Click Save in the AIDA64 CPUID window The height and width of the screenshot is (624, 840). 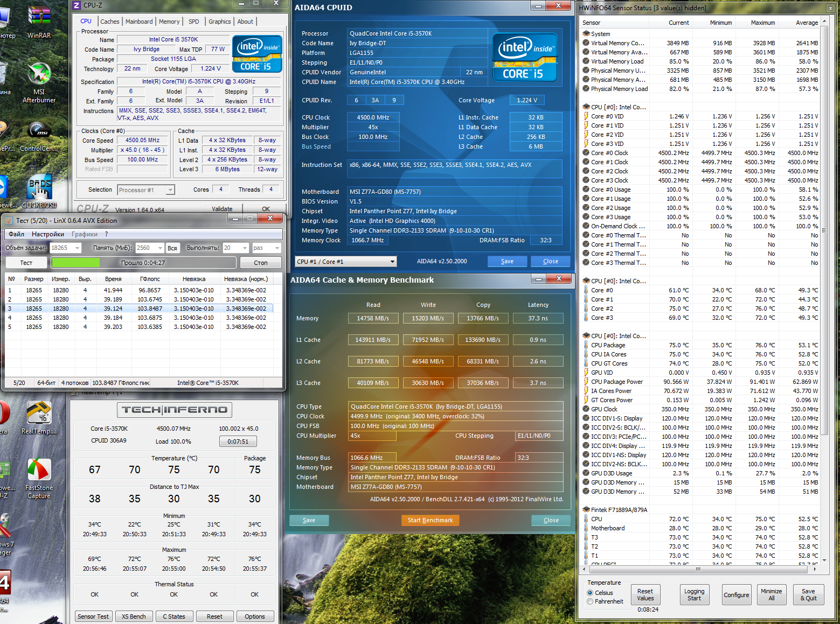pos(507,261)
